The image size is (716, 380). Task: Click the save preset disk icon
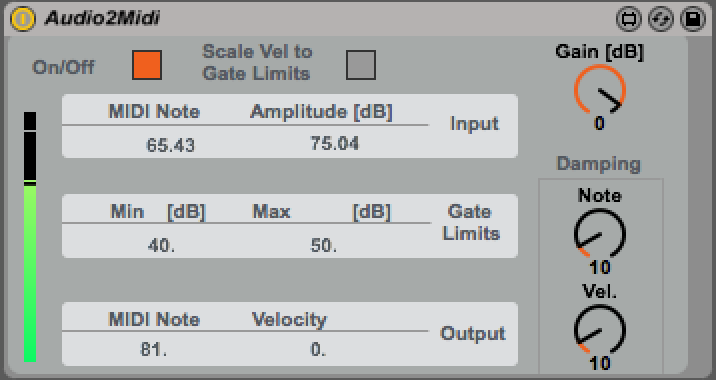[x=693, y=19]
